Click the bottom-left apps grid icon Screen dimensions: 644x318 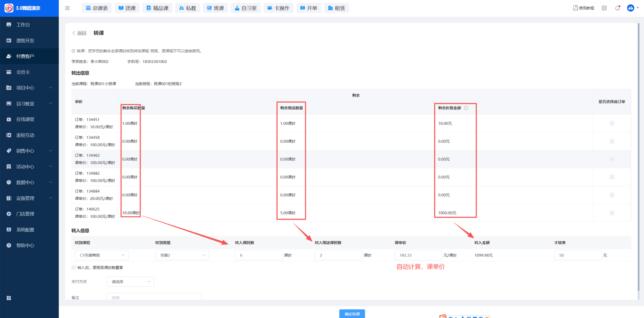[x=9, y=298]
